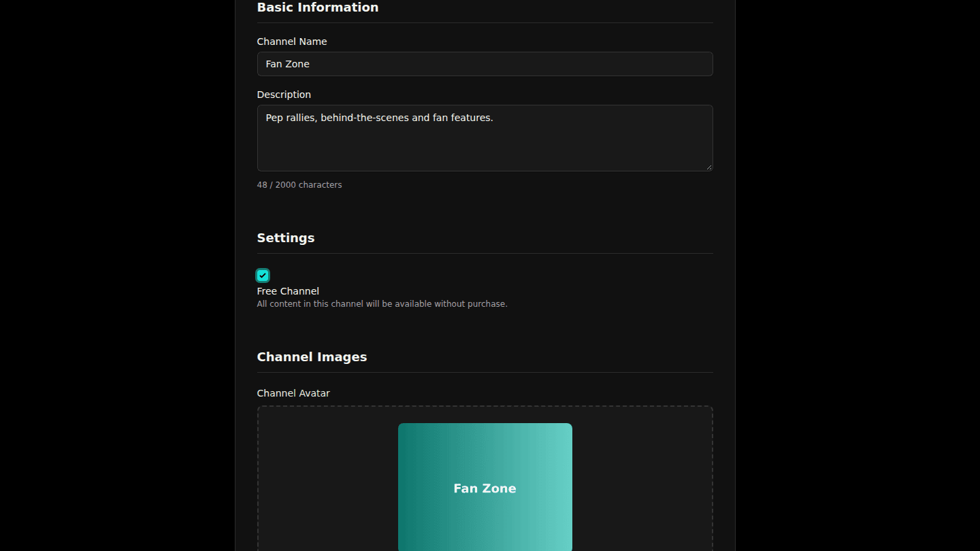The image size is (980, 551).
Task: Click the Description field label
Action: click(284, 95)
